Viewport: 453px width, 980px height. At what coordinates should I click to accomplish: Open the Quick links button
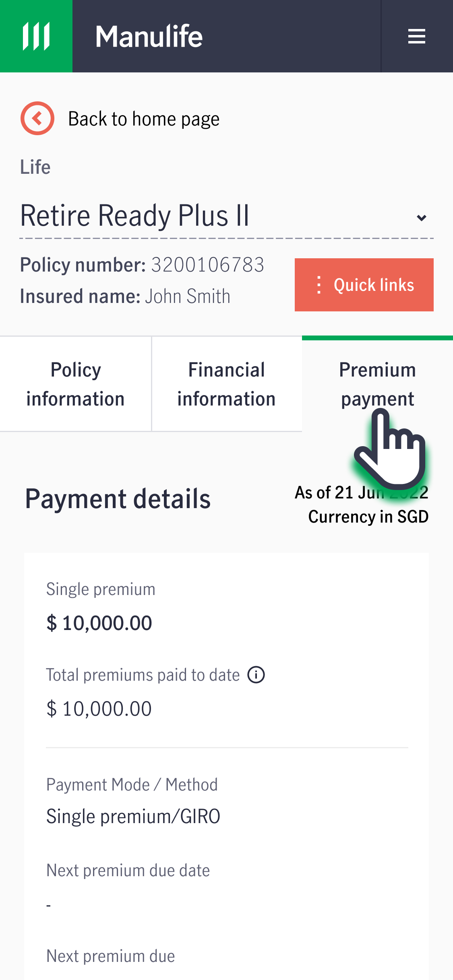tap(364, 285)
